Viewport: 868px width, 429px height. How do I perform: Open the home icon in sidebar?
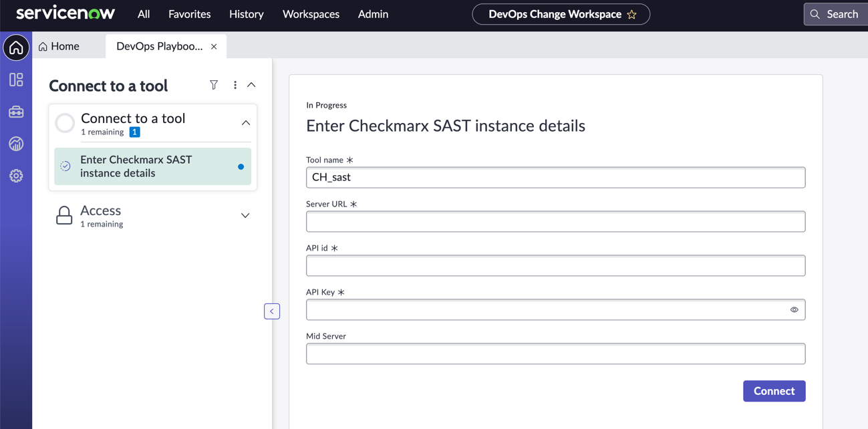click(16, 47)
